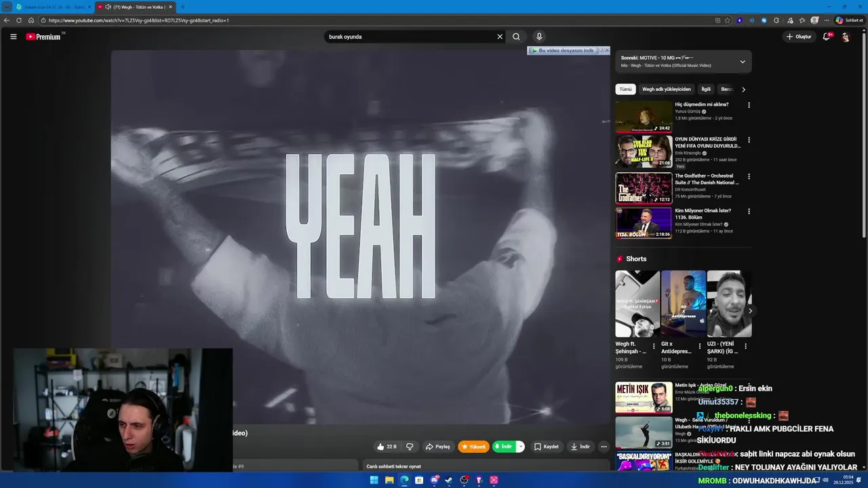Viewport: 868px width, 488px height.
Task: Open the green İndir button dropdown arrow
Action: tap(520, 447)
